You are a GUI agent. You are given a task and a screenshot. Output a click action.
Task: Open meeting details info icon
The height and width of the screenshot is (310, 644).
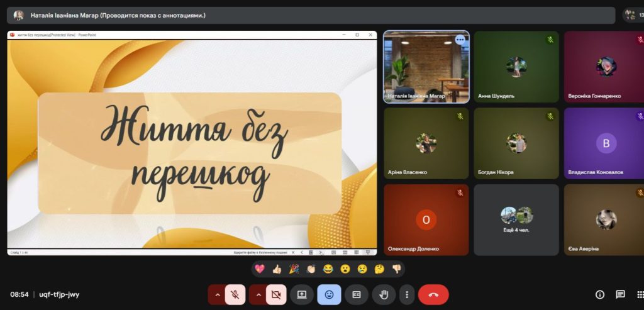600,294
